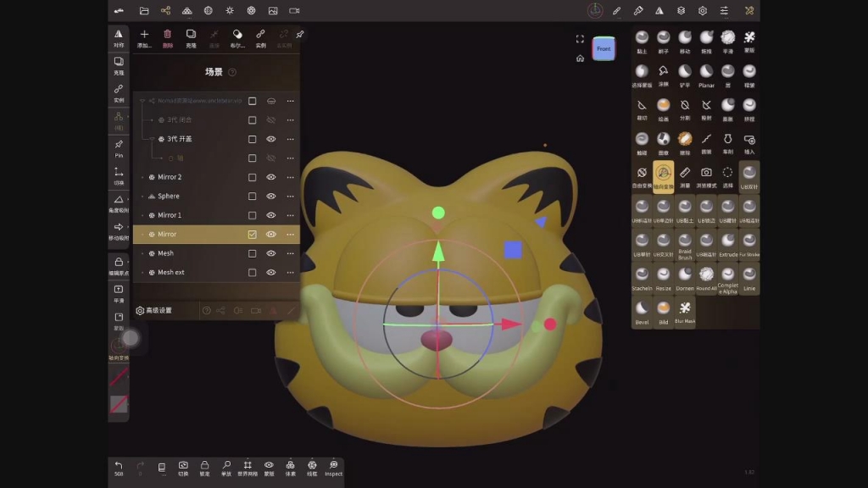The width and height of the screenshot is (868, 488).
Task: Choose the Smooth (平滑) tool
Action: point(728,42)
